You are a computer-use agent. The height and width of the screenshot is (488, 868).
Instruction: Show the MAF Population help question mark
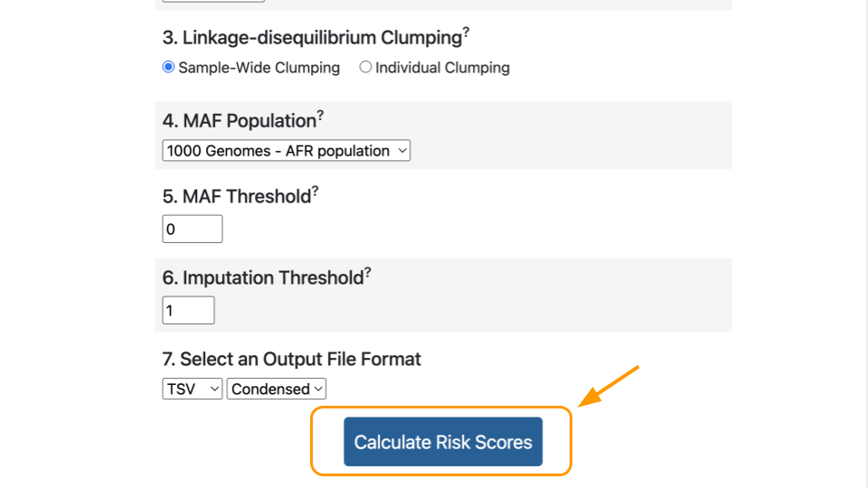click(320, 116)
